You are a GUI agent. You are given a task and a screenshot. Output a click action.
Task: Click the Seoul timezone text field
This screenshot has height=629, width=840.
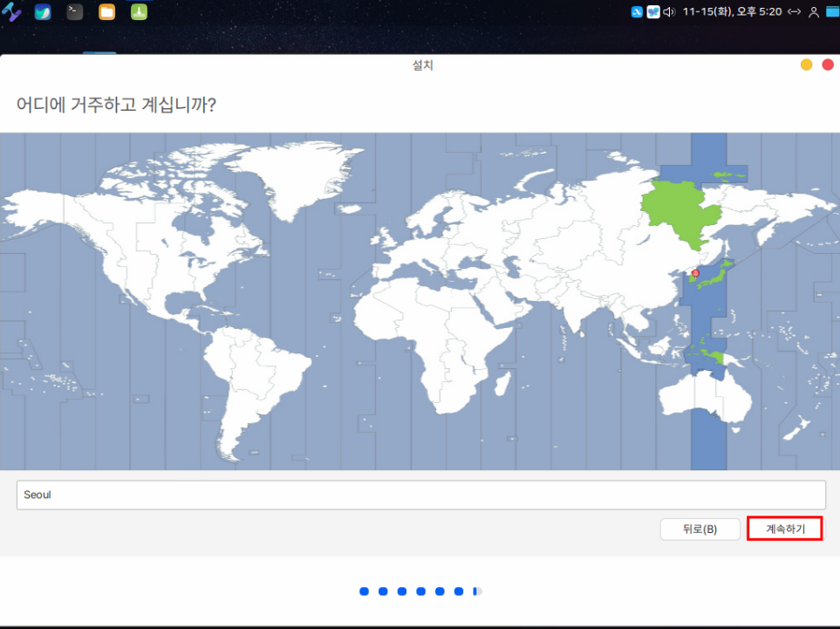(420, 495)
